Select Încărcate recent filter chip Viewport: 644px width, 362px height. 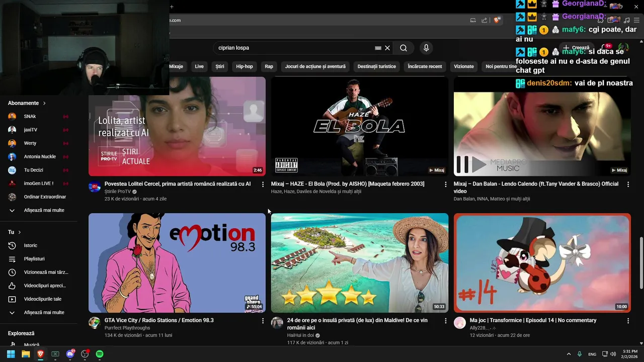coord(425,66)
